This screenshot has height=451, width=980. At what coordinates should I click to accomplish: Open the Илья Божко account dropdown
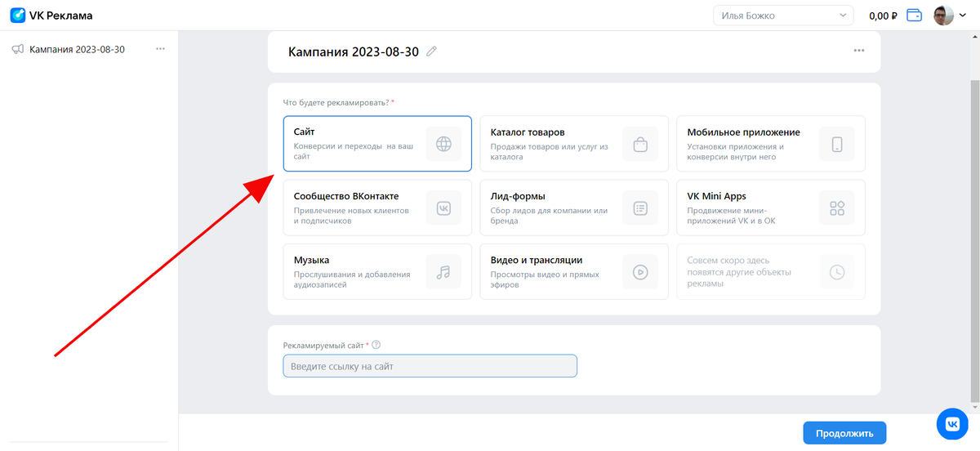(x=783, y=16)
